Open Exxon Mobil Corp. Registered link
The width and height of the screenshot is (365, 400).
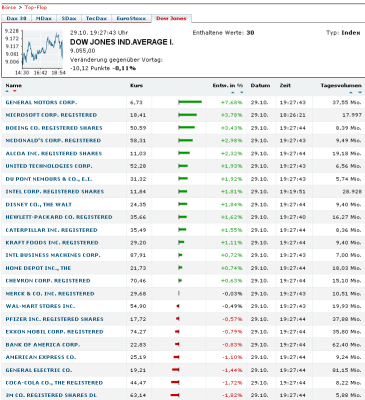coord(54,332)
